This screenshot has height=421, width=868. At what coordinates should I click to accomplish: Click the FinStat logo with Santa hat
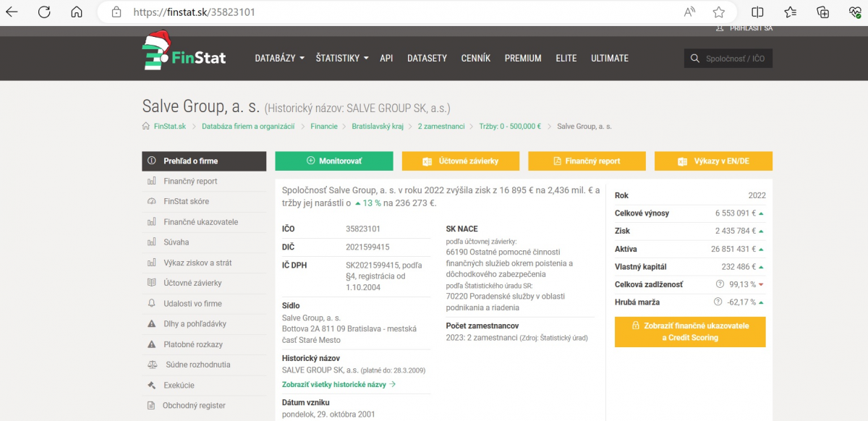(x=184, y=52)
